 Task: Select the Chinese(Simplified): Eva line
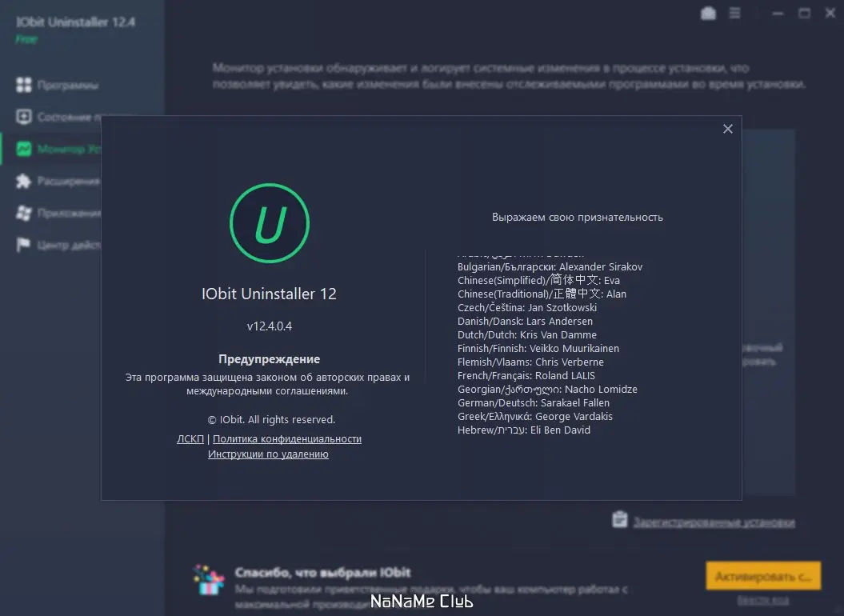click(539, 280)
